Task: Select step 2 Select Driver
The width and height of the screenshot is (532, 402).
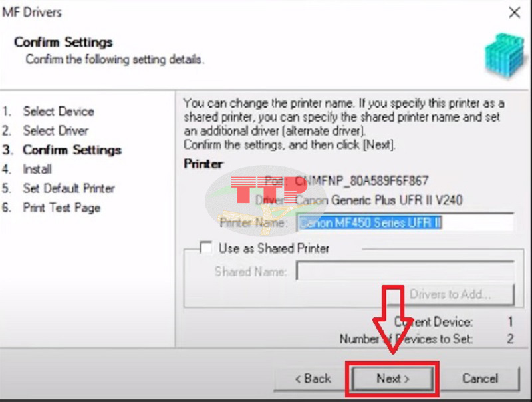Action: pyautogui.click(x=56, y=130)
